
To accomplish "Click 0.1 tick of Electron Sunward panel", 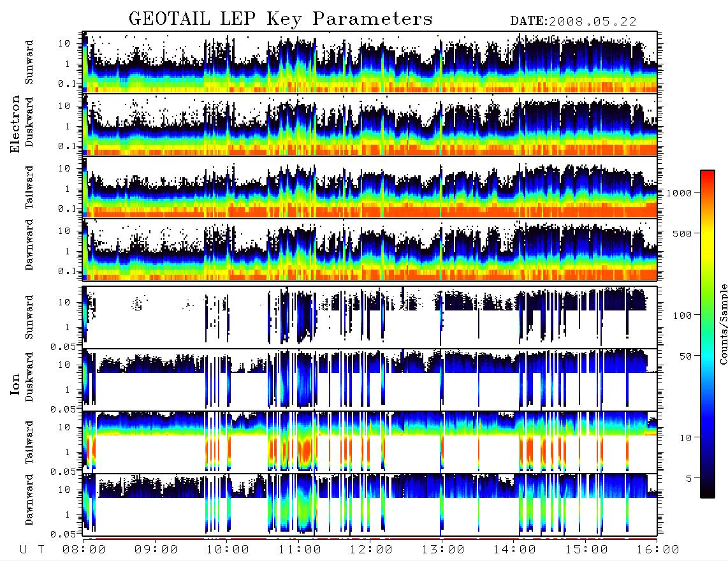I will point(67,84).
